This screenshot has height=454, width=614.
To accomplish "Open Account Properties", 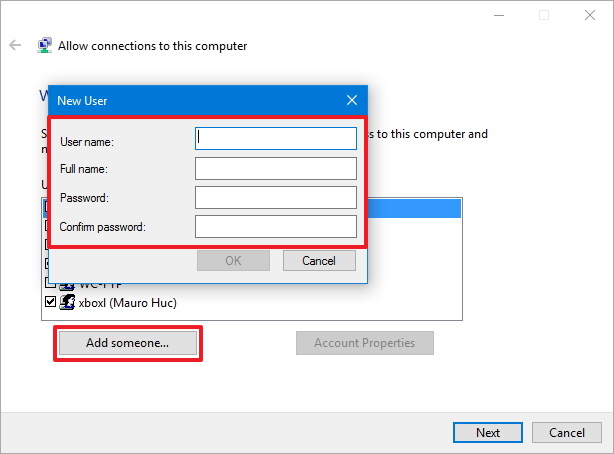I will pyautogui.click(x=364, y=343).
